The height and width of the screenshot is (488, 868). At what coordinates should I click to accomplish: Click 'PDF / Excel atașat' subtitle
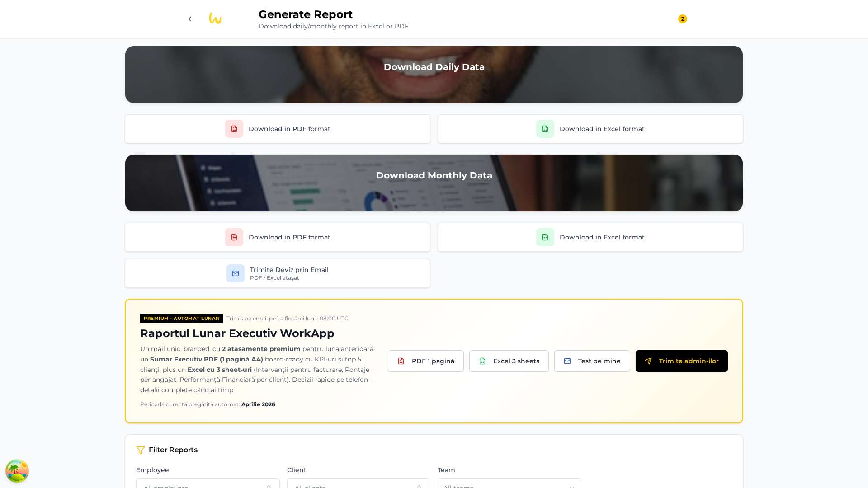click(x=274, y=278)
